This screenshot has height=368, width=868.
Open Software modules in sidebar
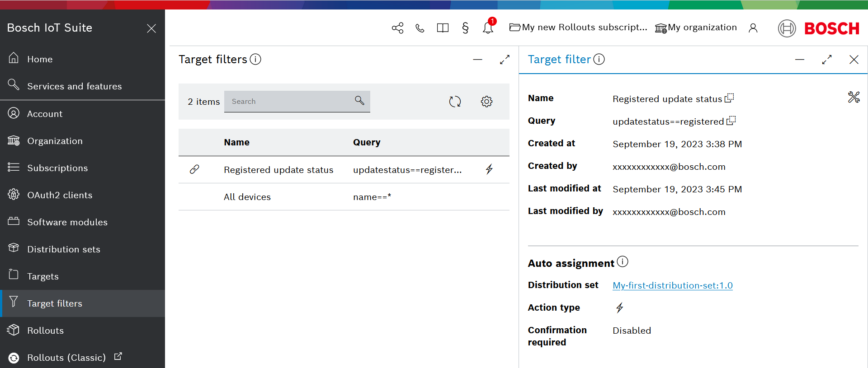(67, 222)
